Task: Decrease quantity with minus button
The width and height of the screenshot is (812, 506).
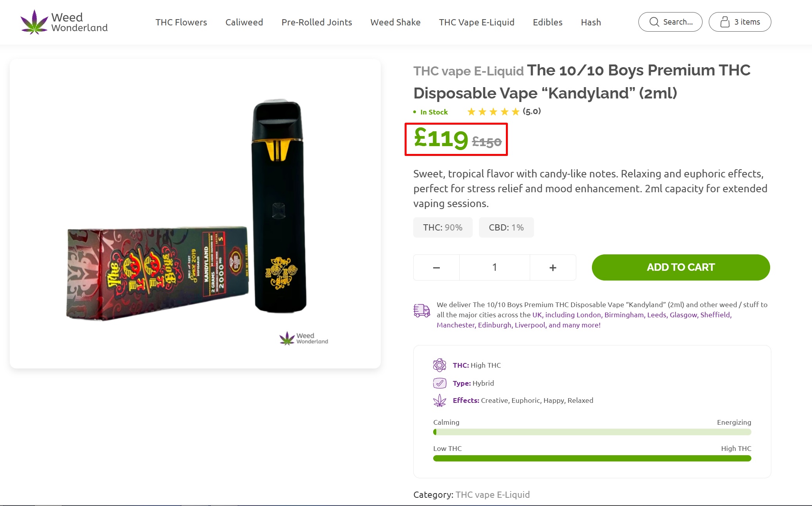Action: [x=436, y=268]
